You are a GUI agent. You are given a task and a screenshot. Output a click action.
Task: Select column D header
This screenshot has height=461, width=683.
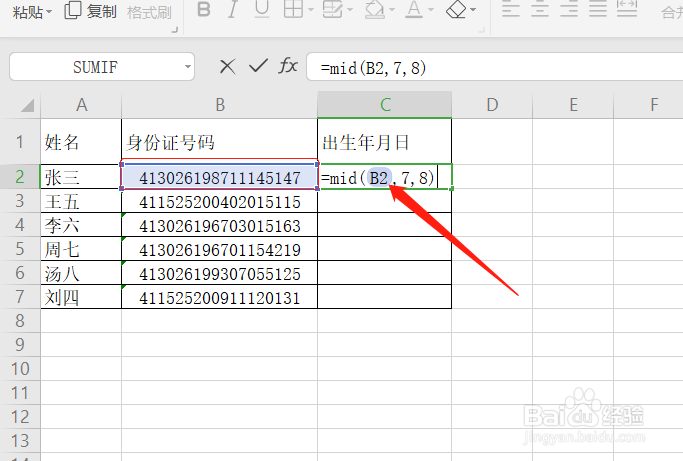coord(492,105)
